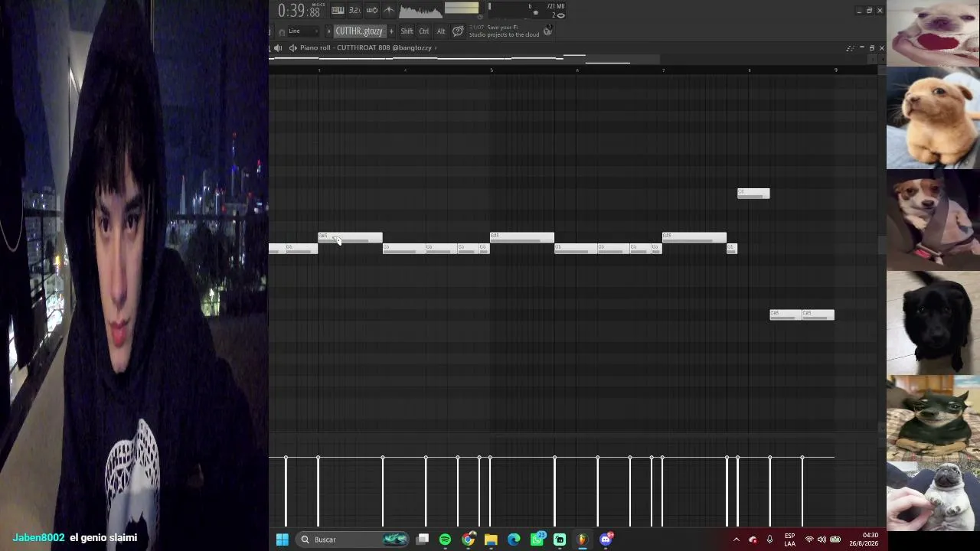Click the output waveform visualizer
This screenshot has width=980, height=551.
[420, 10]
